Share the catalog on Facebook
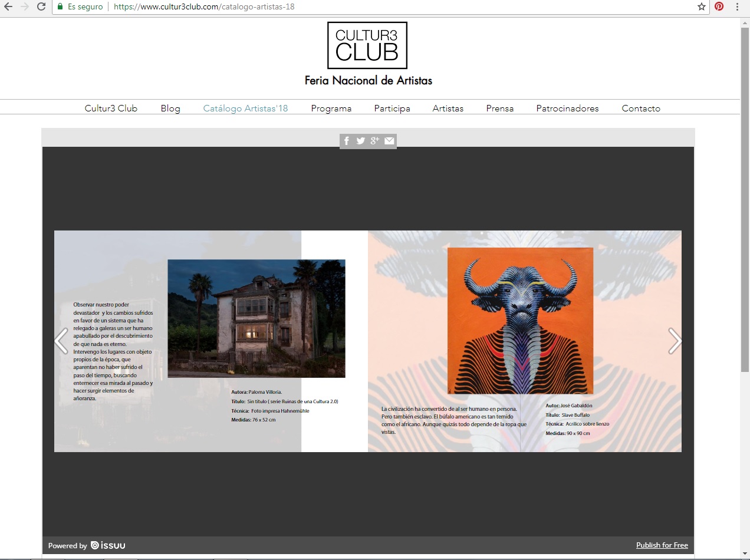This screenshot has width=750, height=560. point(347,141)
